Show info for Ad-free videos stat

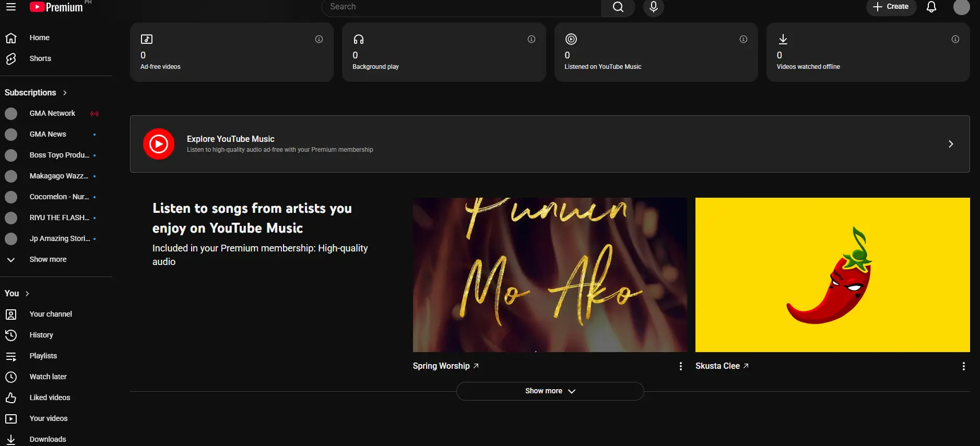[319, 39]
